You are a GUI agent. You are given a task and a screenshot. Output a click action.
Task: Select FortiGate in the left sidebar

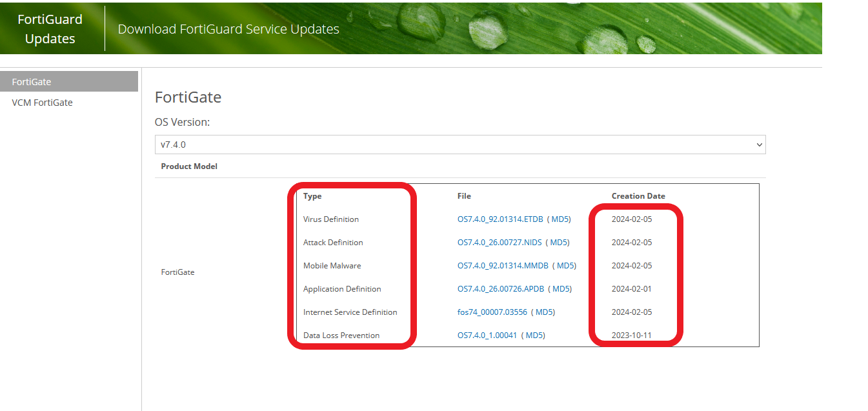69,81
